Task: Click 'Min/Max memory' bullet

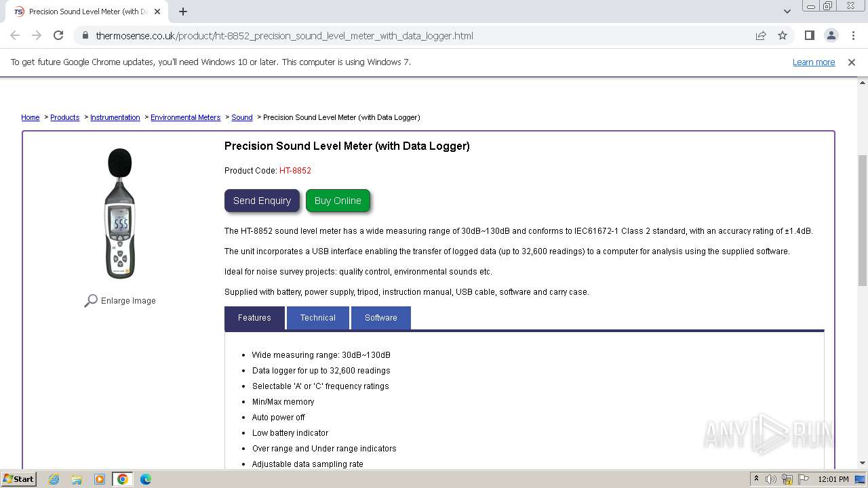Action: pyautogui.click(x=283, y=401)
